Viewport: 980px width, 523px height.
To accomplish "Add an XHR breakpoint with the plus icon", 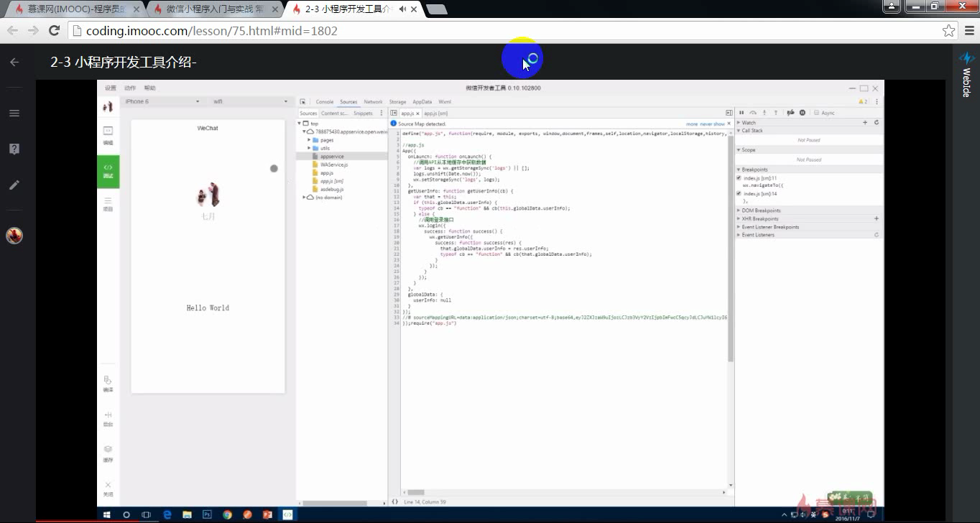I will coord(877,218).
